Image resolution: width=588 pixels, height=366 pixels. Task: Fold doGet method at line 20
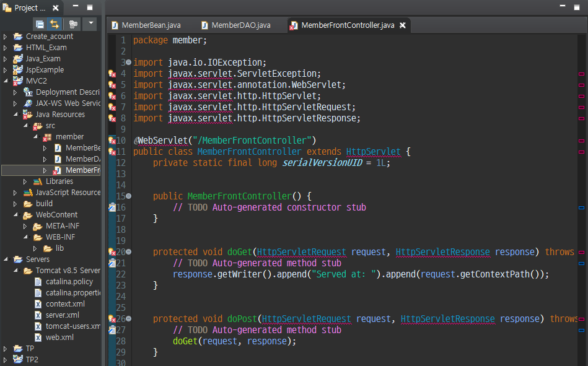129,251
